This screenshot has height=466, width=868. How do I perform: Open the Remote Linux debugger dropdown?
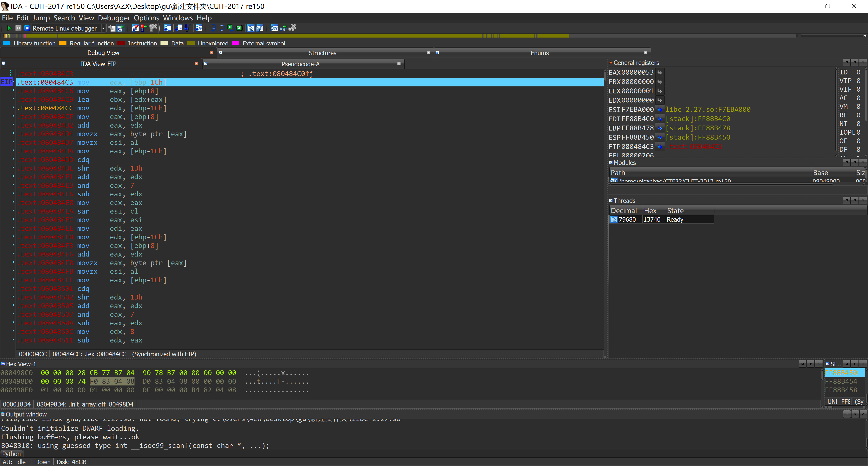(103, 29)
